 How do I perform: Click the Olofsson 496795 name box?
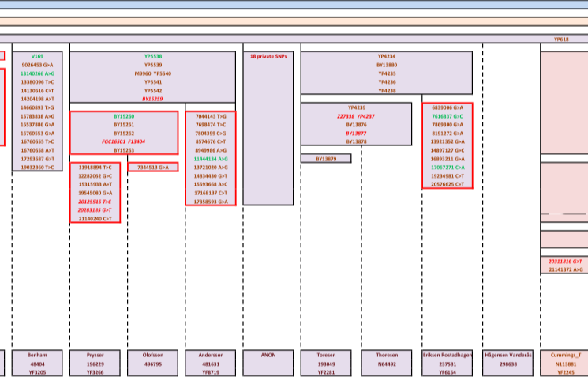(x=153, y=364)
